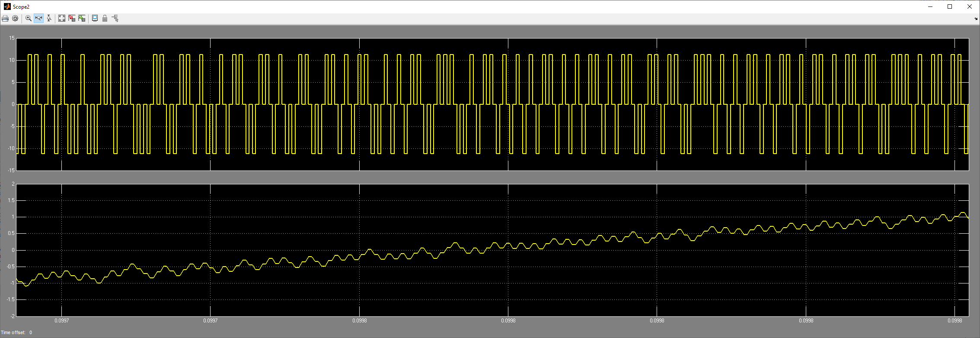Click the Time offset status label

pyautogui.click(x=13, y=332)
